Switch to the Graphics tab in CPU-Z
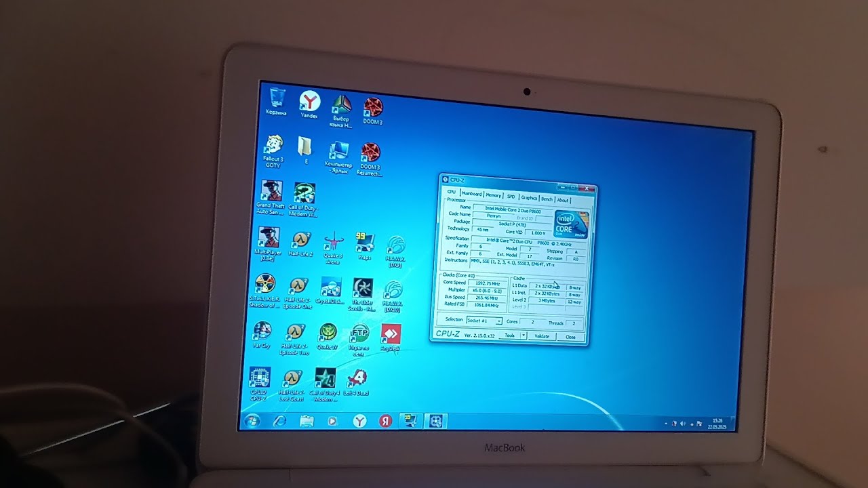Image resolution: width=868 pixels, height=488 pixels. tap(529, 197)
